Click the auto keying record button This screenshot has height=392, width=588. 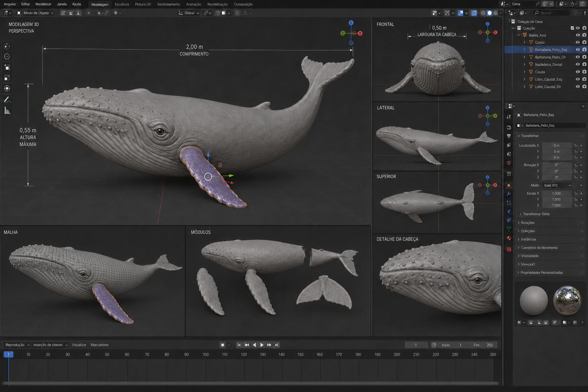pos(222,345)
